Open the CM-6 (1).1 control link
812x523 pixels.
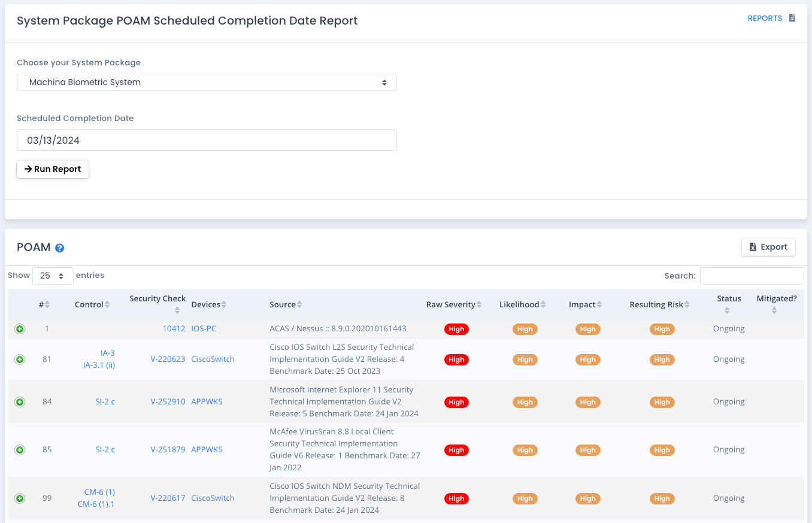click(x=96, y=504)
